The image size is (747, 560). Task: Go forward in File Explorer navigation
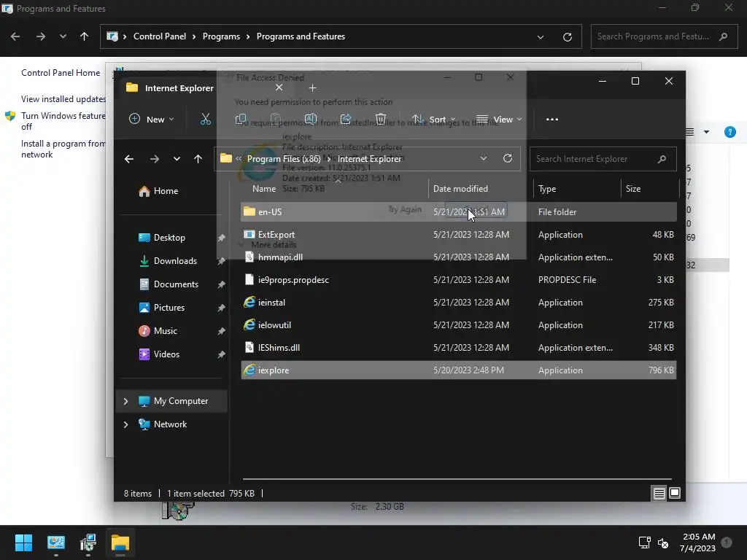(155, 159)
